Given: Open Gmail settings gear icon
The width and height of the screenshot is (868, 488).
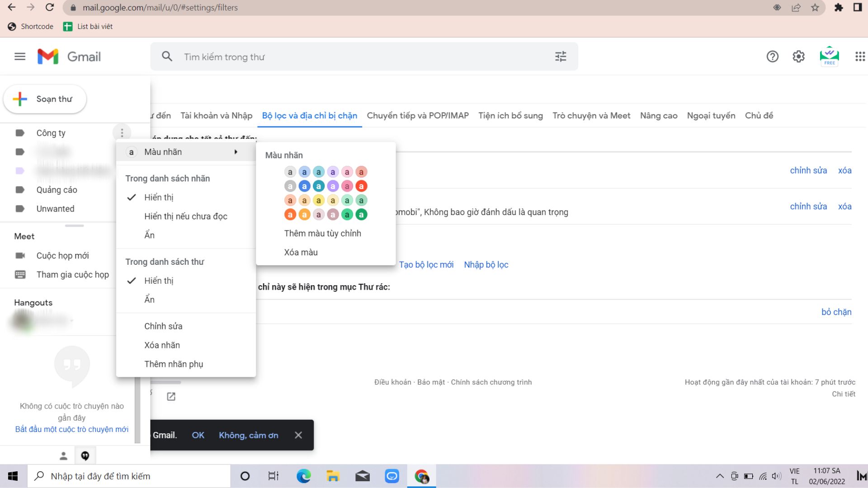Looking at the screenshot, I should [x=798, y=56].
